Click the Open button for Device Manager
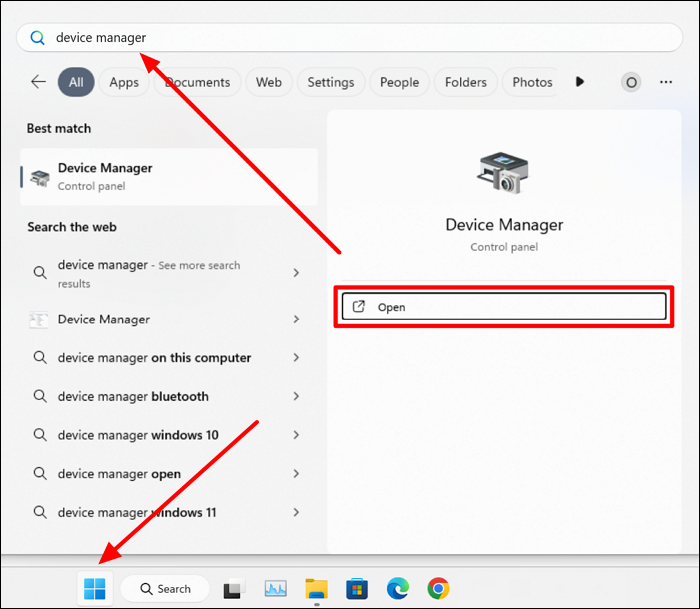The height and width of the screenshot is (609, 700). (504, 306)
